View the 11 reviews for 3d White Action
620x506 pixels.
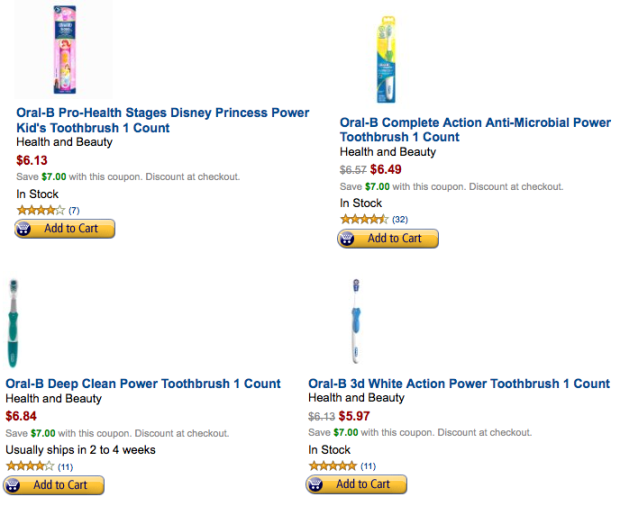pyautogui.click(x=368, y=467)
